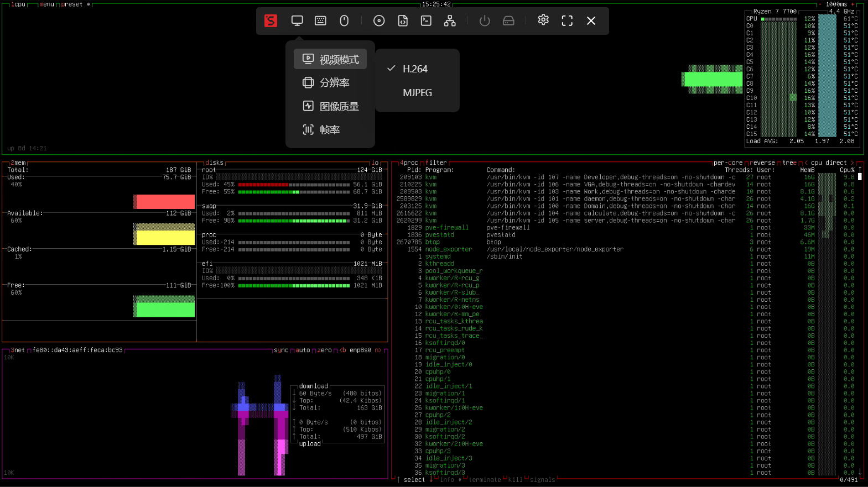This screenshot has height=487, width=868.
Task: Toggle reverse sorting in proc panel
Action: click(763, 163)
